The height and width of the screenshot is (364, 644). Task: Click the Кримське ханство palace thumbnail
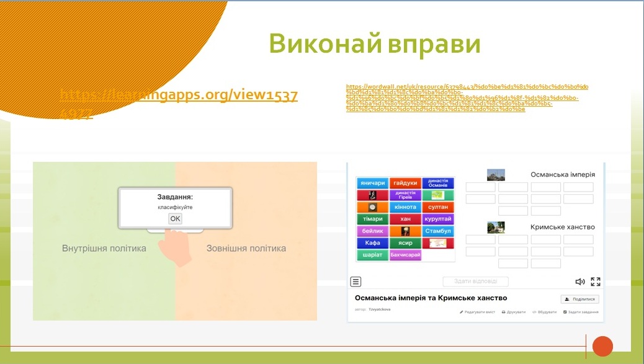tap(496, 227)
